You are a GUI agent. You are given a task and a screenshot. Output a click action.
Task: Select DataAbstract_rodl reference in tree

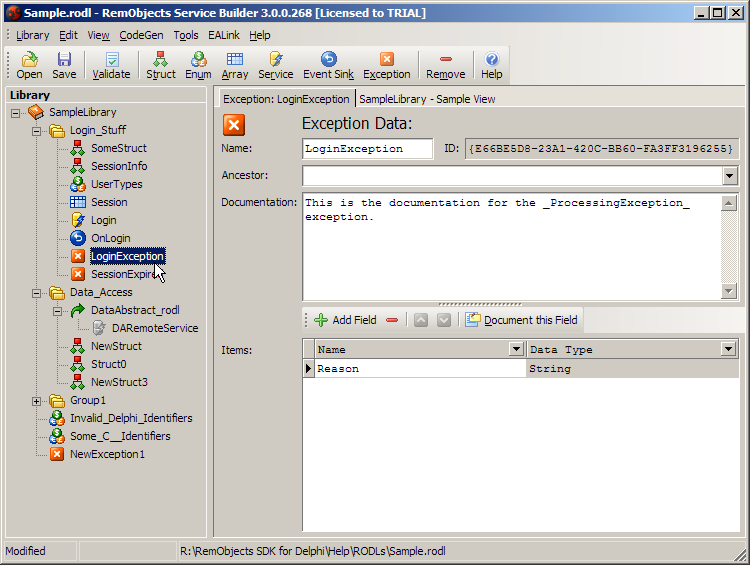point(135,310)
